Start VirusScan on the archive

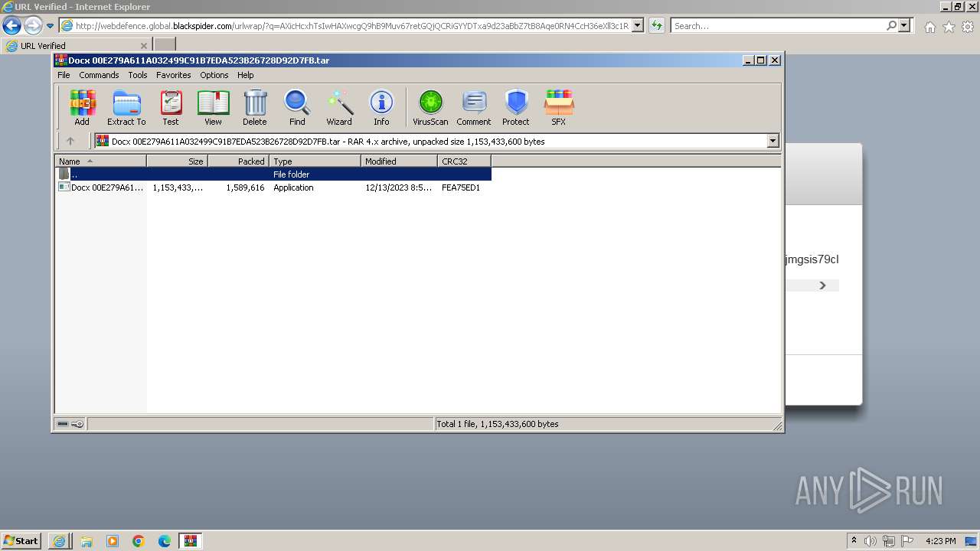pyautogui.click(x=430, y=108)
